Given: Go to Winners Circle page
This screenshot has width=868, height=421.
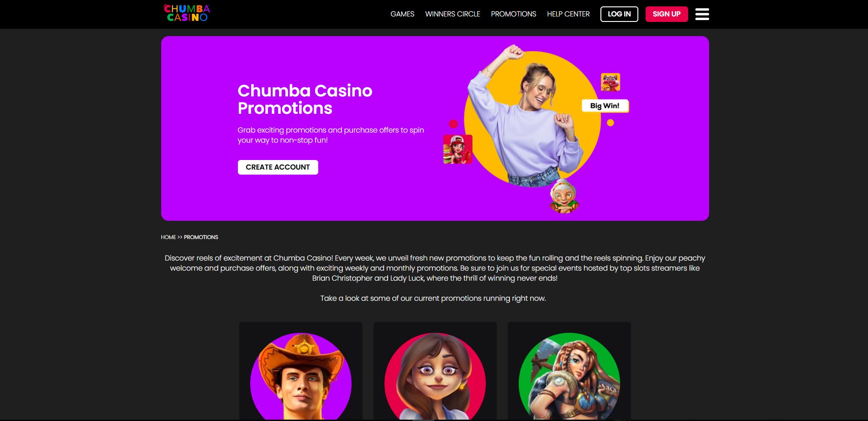Looking at the screenshot, I should [x=452, y=14].
